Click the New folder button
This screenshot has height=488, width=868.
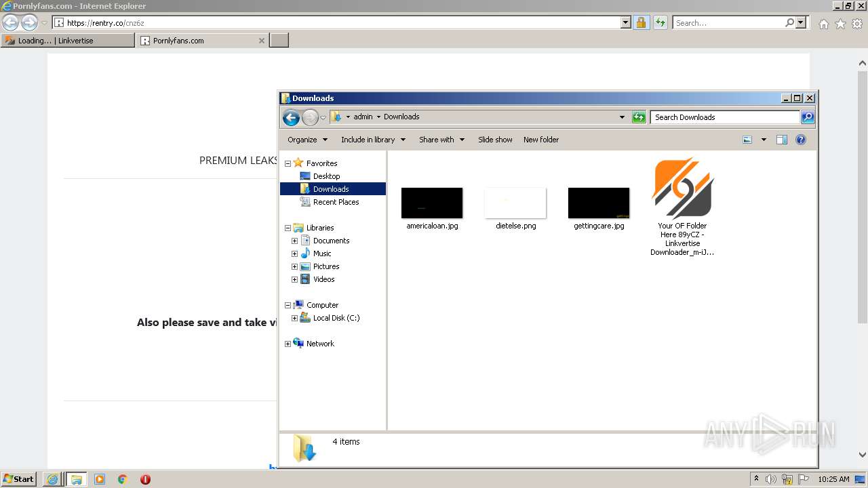[x=541, y=140]
